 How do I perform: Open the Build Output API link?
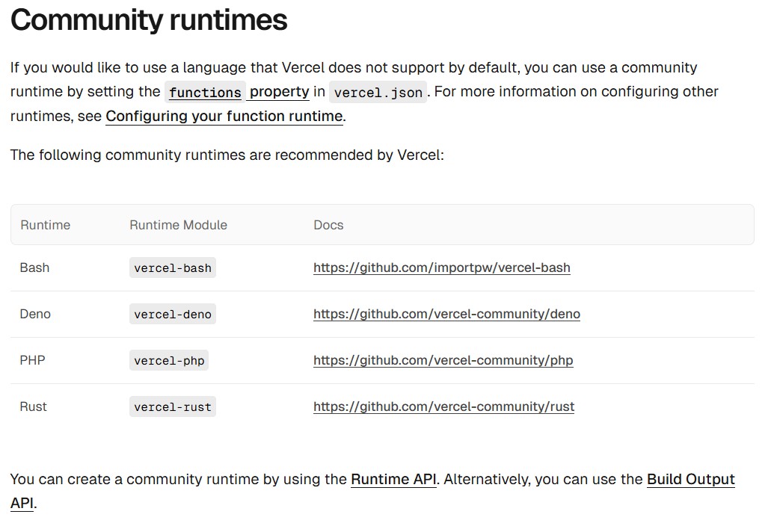click(689, 479)
